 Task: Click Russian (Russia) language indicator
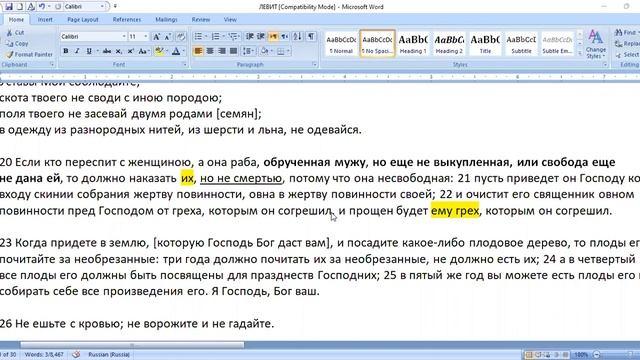click(109, 354)
